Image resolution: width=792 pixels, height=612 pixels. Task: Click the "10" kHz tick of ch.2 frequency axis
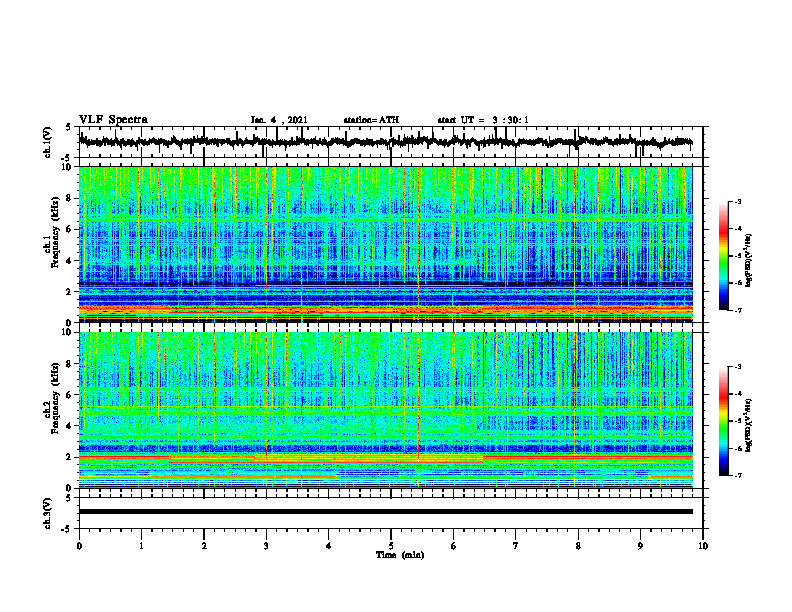[x=68, y=332]
